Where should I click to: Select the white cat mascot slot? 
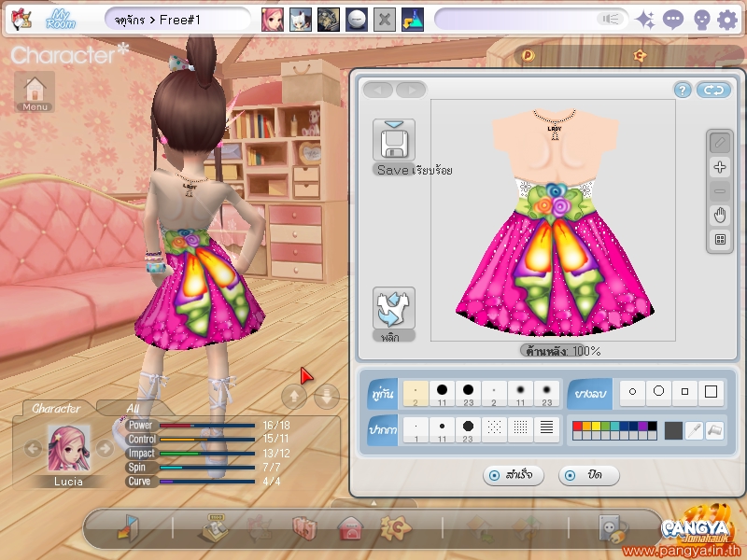point(300,20)
